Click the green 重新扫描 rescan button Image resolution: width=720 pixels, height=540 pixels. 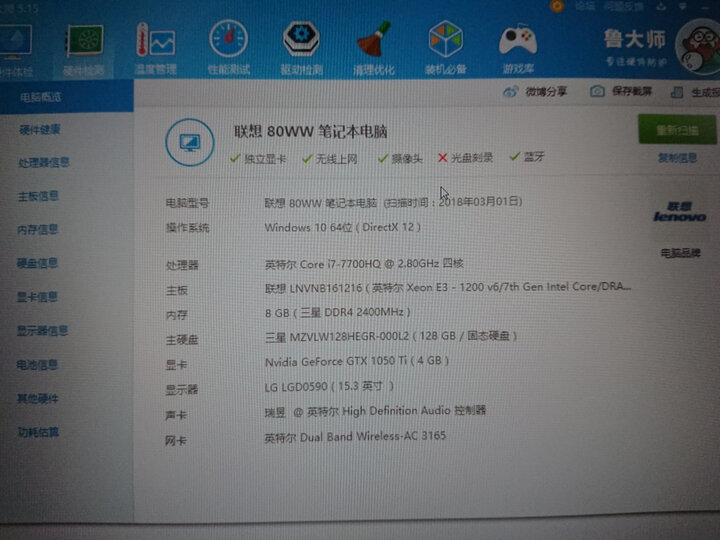pos(677,130)
